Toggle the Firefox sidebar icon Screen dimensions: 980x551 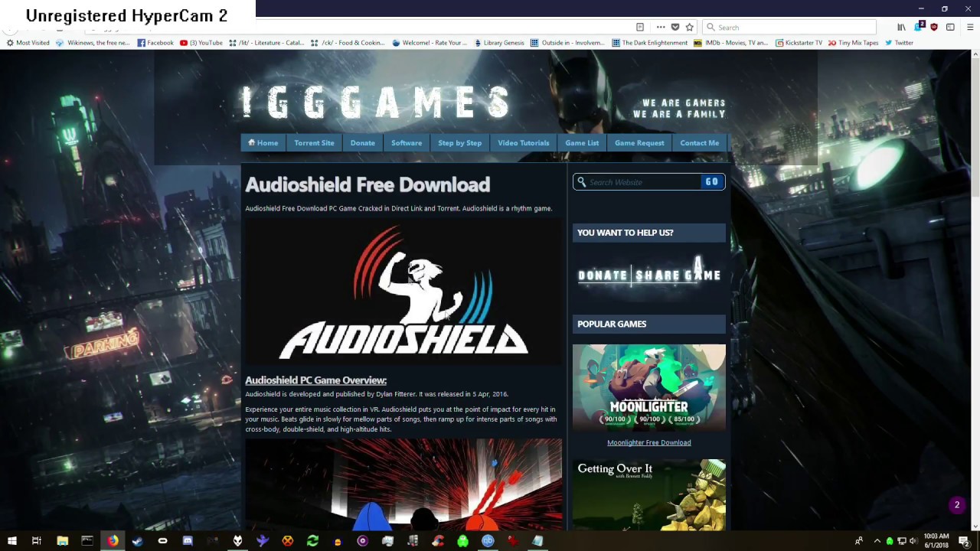tap(950, 27)
